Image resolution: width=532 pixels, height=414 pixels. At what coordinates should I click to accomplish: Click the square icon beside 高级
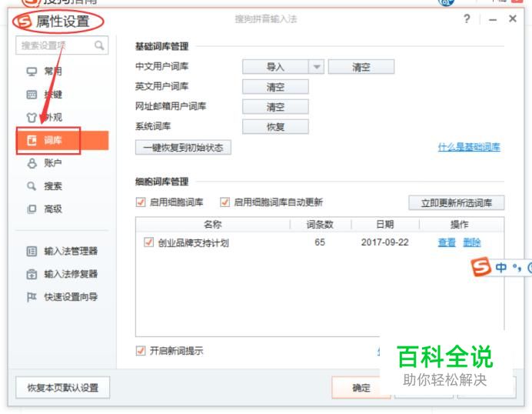[x=32, y=209]
